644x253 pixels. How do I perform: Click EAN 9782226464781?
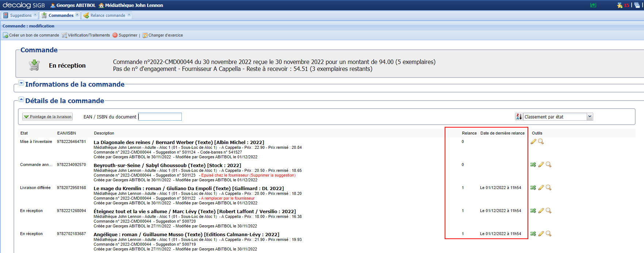click(x=72, y=141)
